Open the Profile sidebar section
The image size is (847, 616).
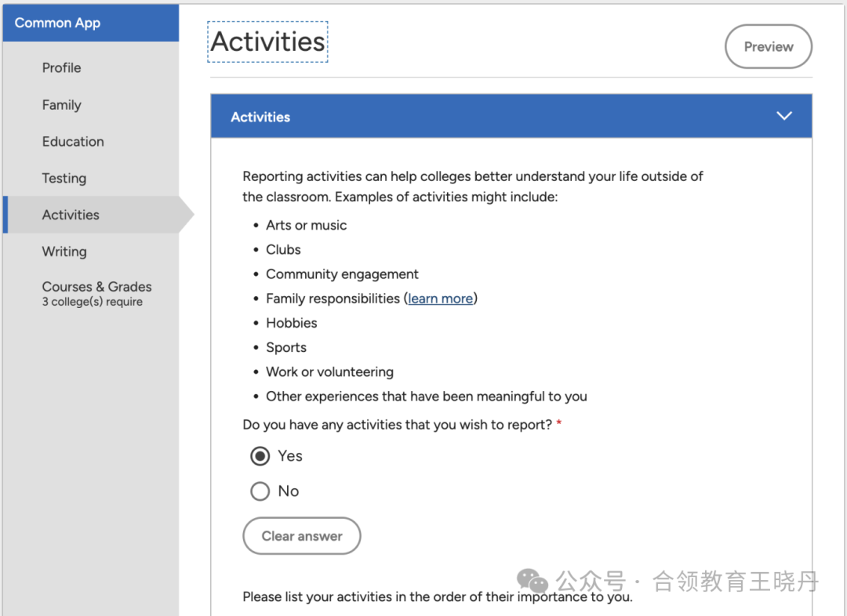[x=62, y=67]
